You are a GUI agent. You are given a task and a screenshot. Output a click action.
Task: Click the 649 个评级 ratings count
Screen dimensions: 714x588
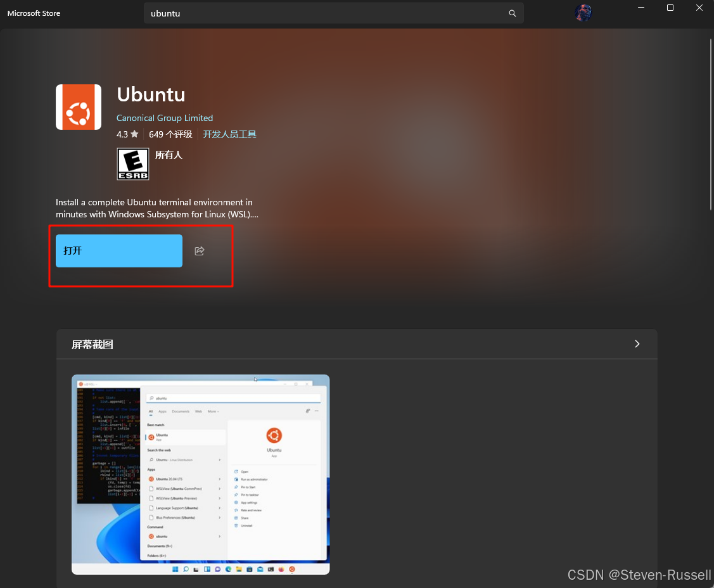coord(170,134)
